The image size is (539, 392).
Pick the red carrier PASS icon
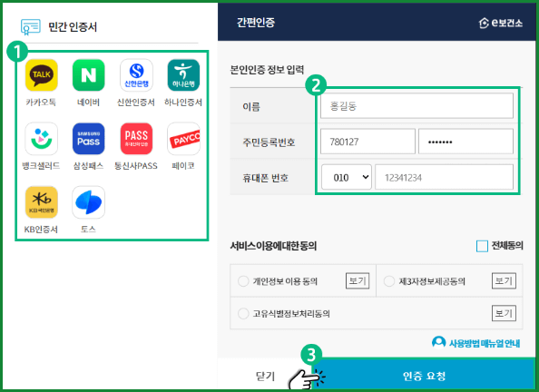136,139
